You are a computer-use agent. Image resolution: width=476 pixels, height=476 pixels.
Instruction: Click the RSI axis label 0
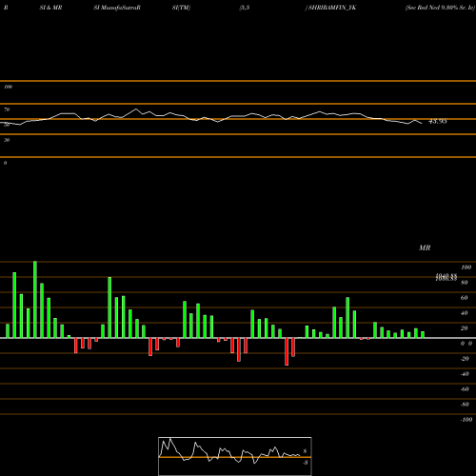pos(5,163)
